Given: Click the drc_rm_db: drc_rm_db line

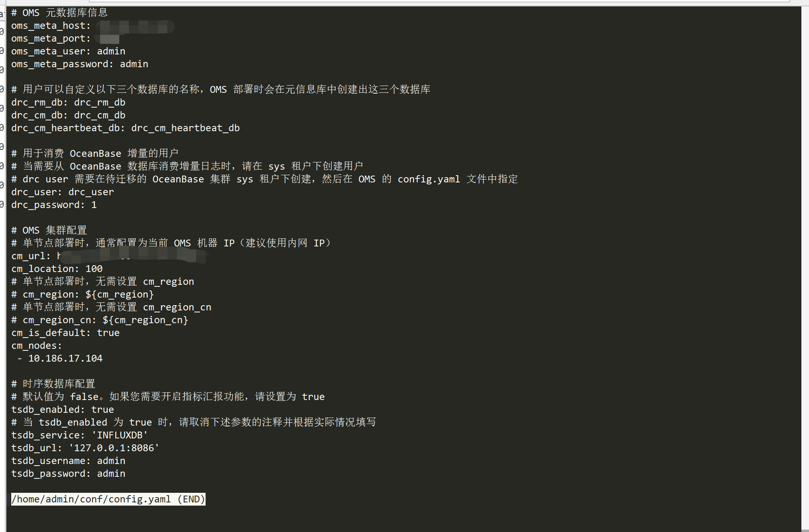Looking at the screenshot, I should [x=68, y=102].
